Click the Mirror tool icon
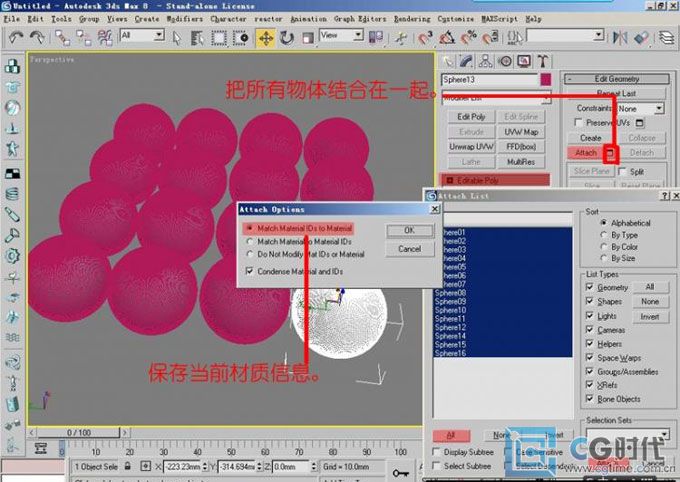Screen dimensions: 680x482 (620, 38)
